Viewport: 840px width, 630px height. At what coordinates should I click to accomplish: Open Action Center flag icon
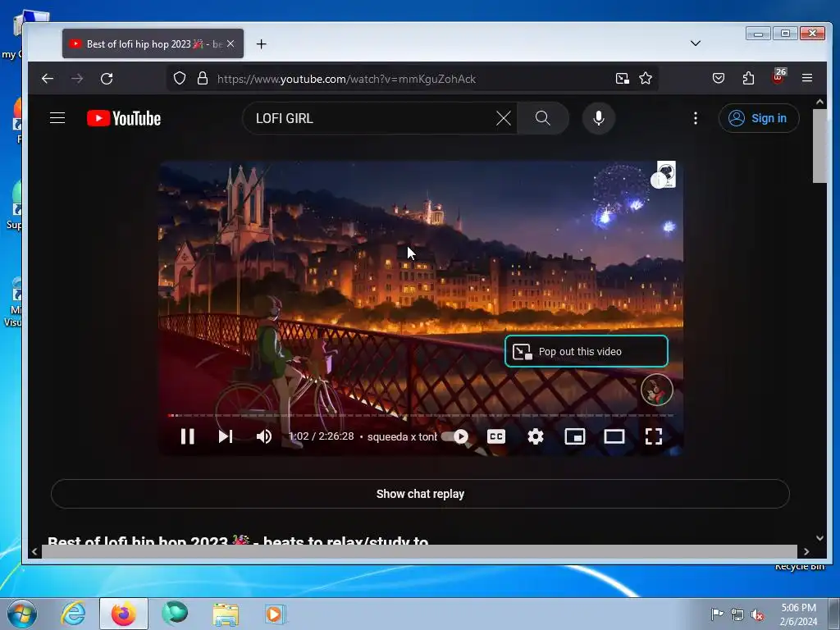coord(717,614)
